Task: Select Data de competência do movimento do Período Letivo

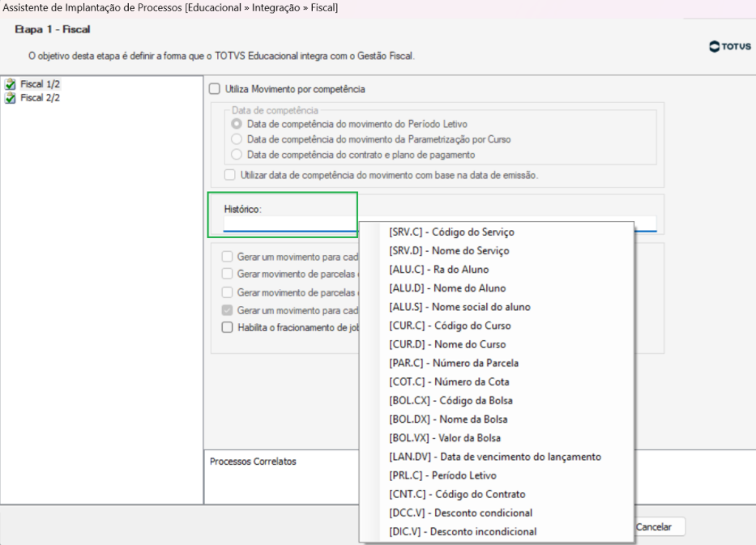Action: [x=237, y=124]
